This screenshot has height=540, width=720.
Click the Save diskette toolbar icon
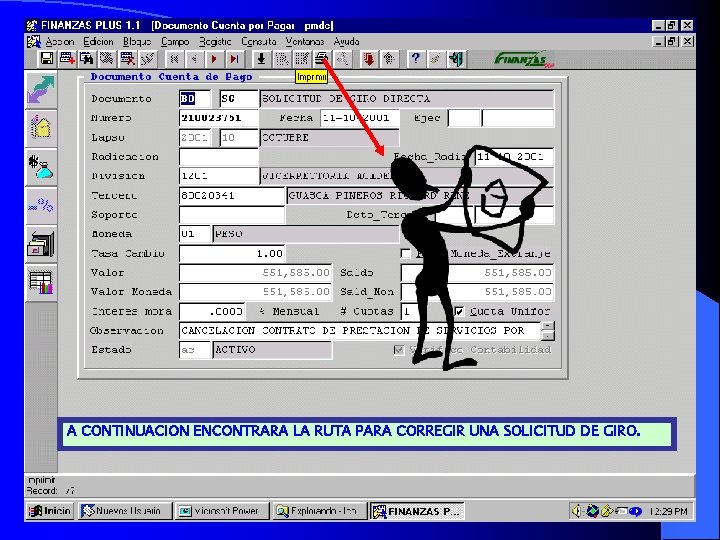[x=47, y=59]
